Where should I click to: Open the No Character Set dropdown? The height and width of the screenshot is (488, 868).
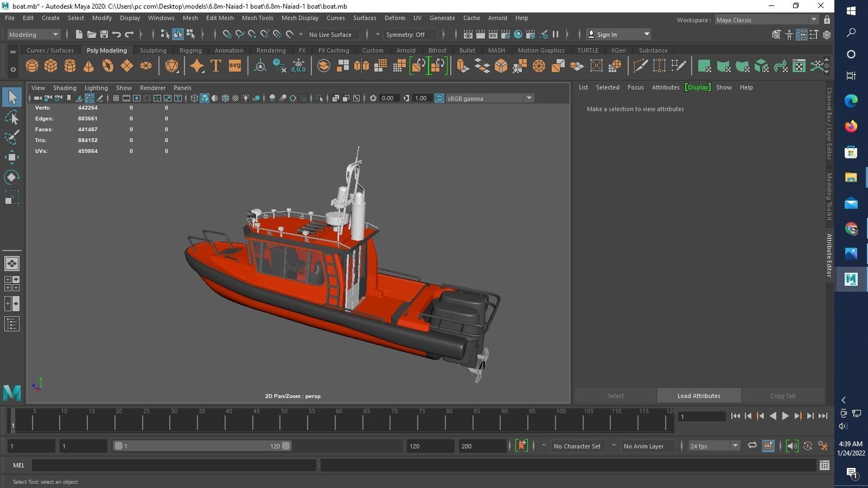pos(577,446)
